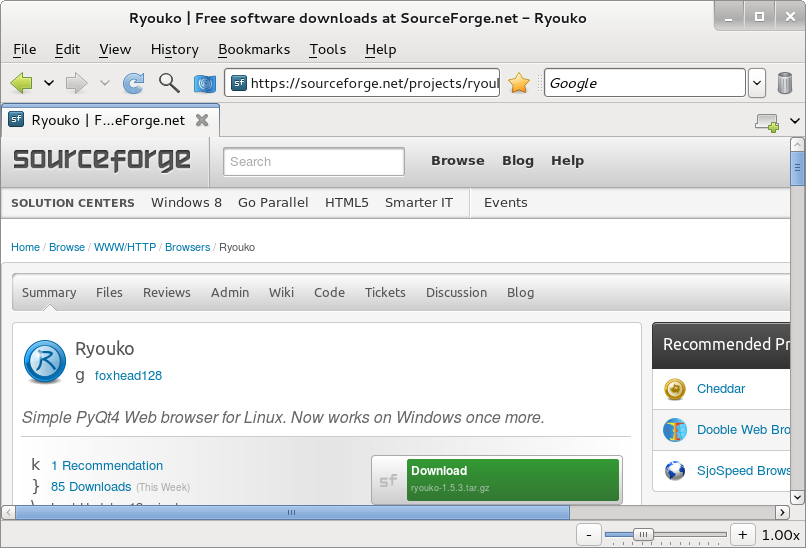806x548 pixels.
Task: Select the Files project tab
Action: click(x=109, y=293)
